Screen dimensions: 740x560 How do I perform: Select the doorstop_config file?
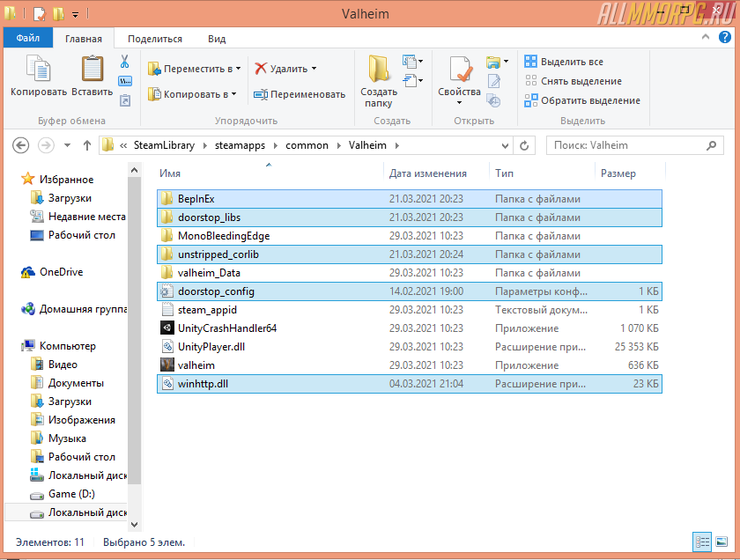click(x=409, y=291)
